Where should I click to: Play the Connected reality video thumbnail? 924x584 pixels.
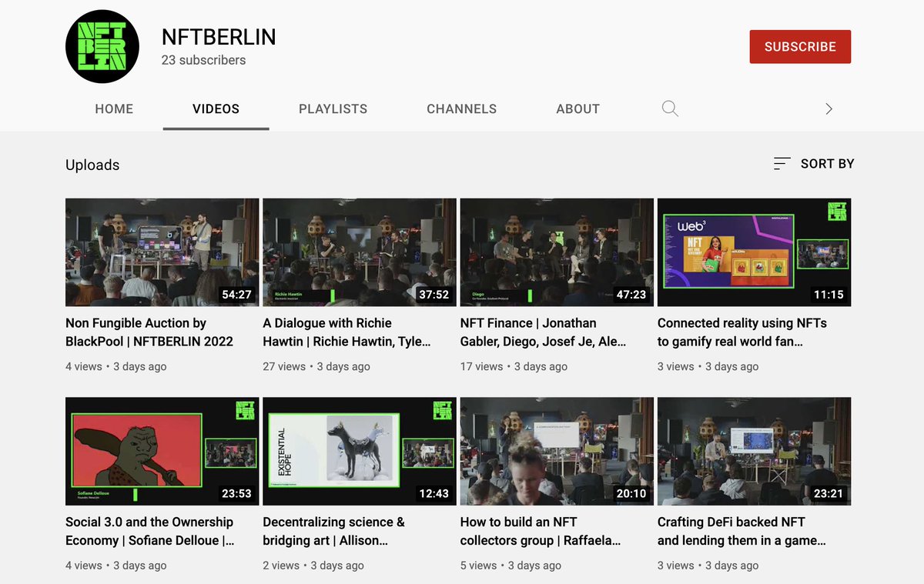(x=754, y=252)
